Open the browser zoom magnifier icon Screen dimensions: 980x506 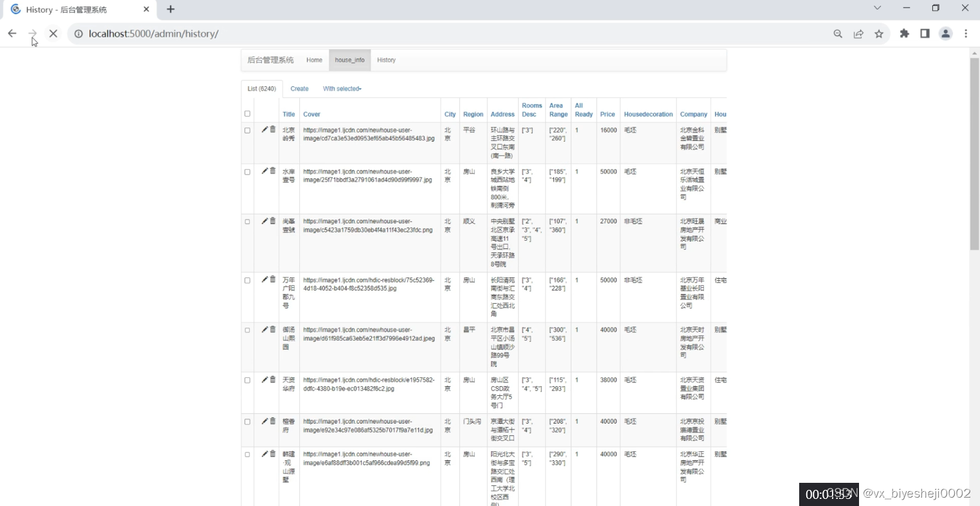(x=838, y=33)
